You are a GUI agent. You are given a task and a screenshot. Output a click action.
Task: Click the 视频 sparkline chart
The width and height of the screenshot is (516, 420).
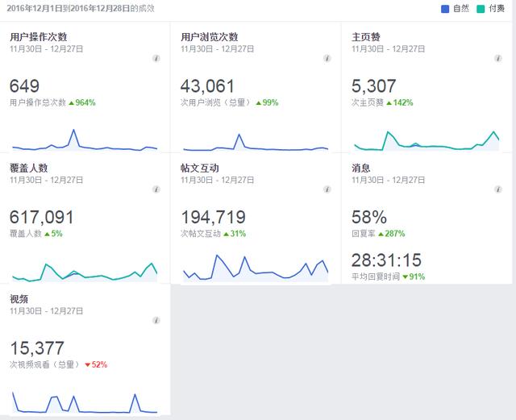coord(85,402)
